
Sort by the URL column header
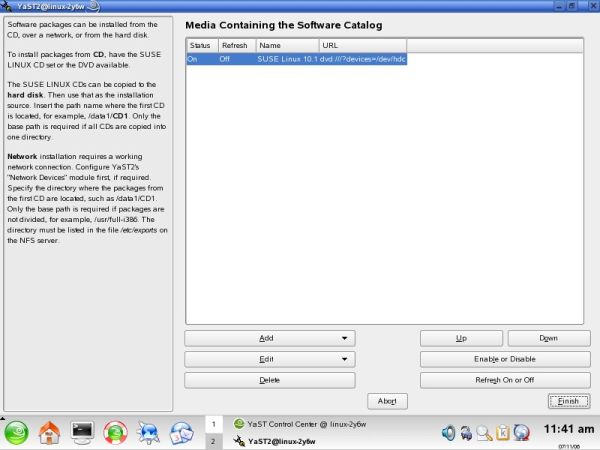point(363,46)
